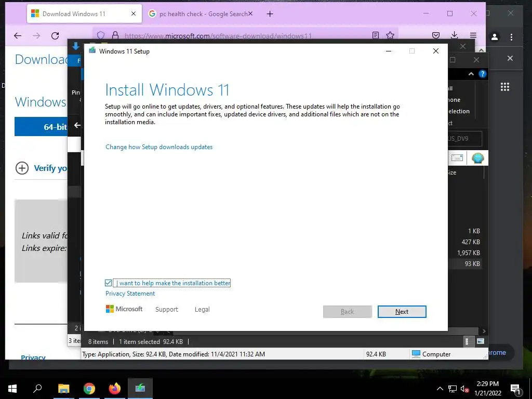Open 'Change how Setup downloads updates' link
The height and width of the screenshot is (399, 532).
[x=159, y=147]
